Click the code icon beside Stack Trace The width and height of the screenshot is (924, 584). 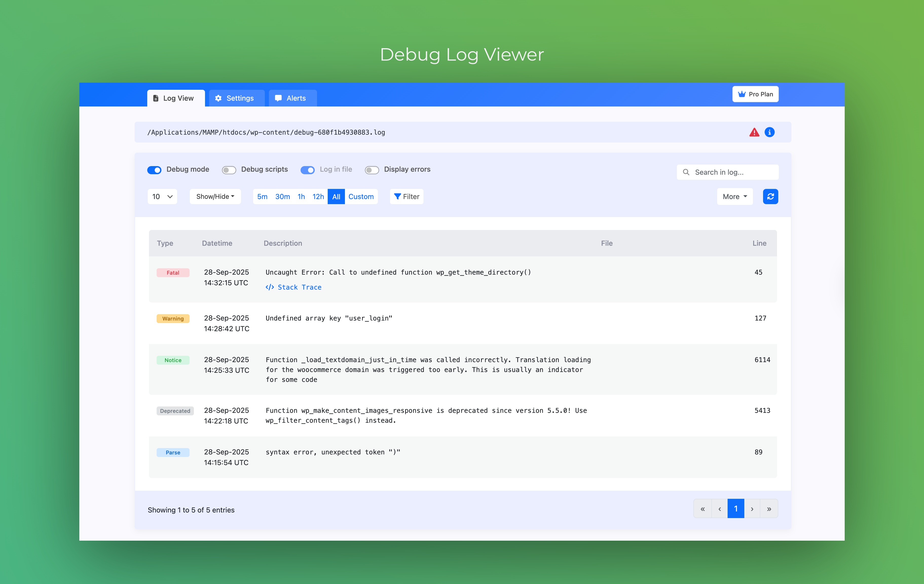[x=270, y=287]
